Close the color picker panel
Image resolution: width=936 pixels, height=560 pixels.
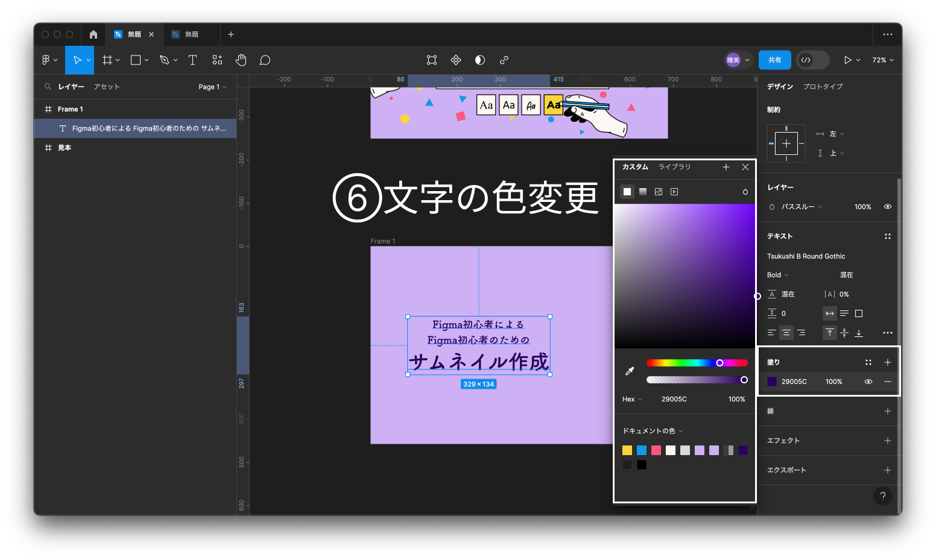745,167
